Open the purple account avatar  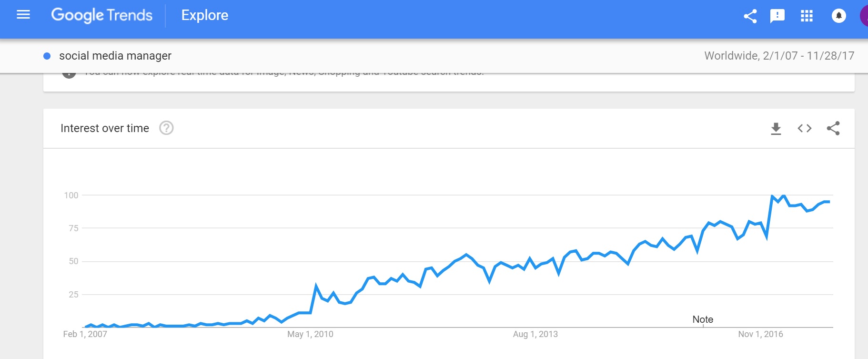[864, 16]
